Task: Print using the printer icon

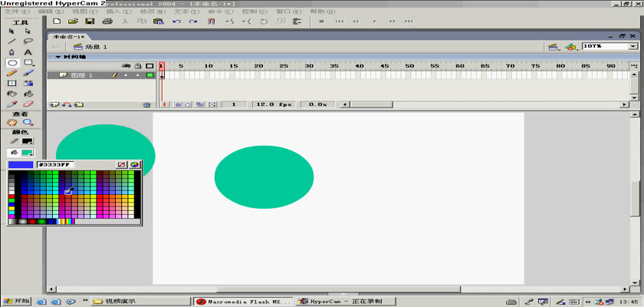Action: [x=107, y=21]
